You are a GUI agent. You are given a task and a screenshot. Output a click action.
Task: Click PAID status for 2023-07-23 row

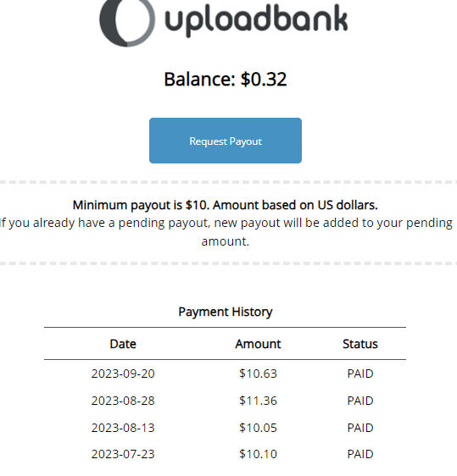pos(360,454)
